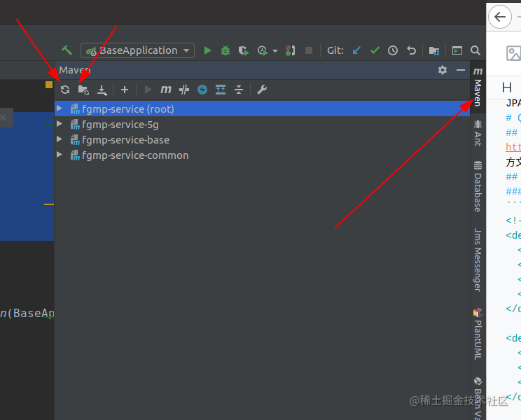Click the Run Maven Build play icon

[148, 90]
